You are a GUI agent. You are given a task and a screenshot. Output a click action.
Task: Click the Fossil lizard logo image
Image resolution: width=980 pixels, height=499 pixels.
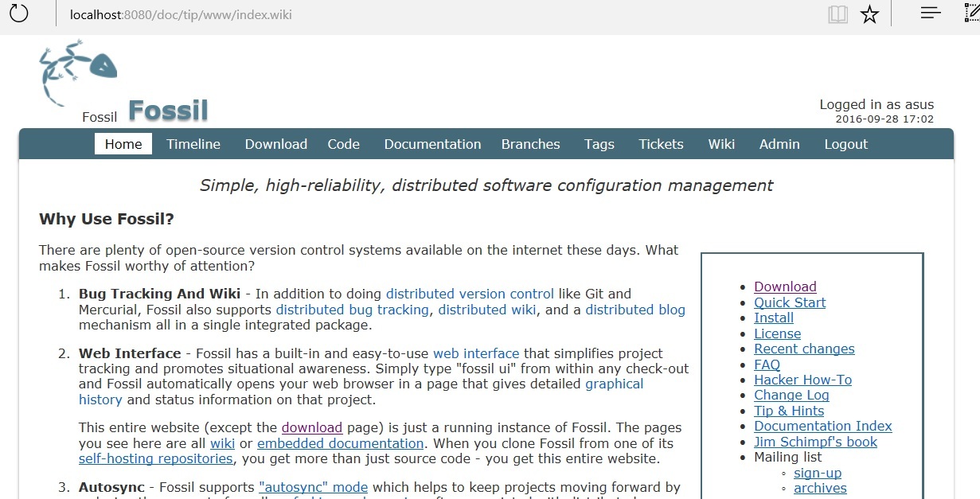tap(78, 74)
